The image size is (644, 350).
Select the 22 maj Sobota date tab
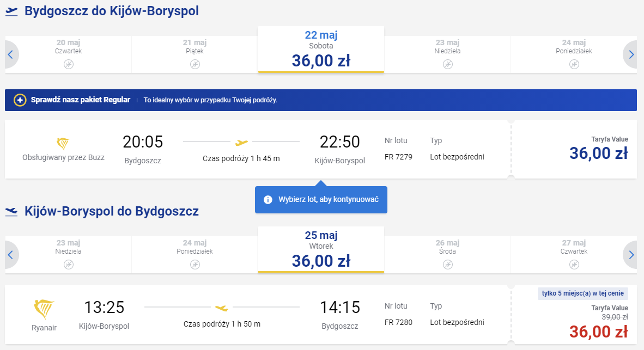321,50
